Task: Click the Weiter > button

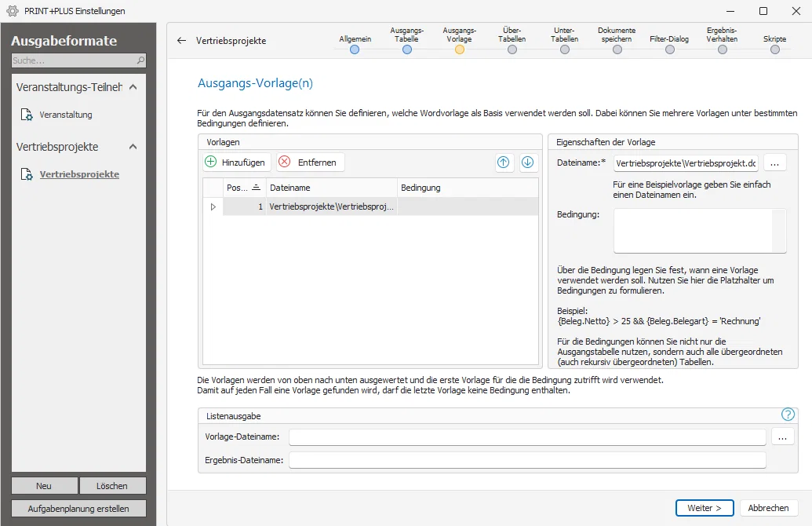Action: 705,508
